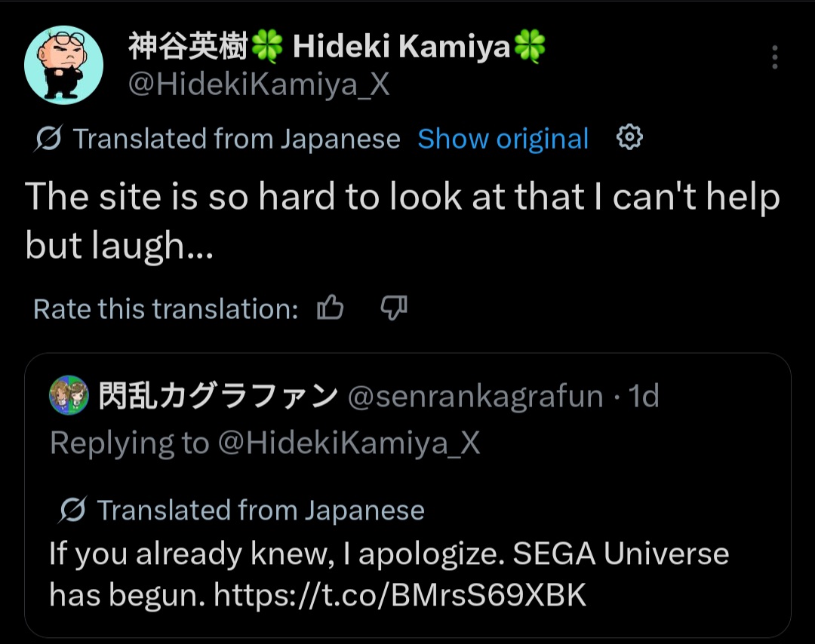This screenshot has width=815, height=644.
Task: Click Show original link
Action: pyautogui.click(x=503, y=140)
